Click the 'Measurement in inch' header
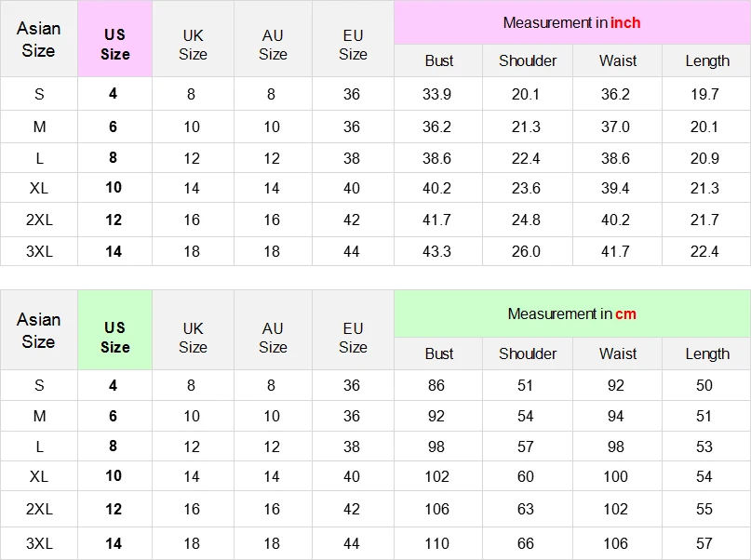This screenshot has width=751, height=560. (x=571, y=22)
